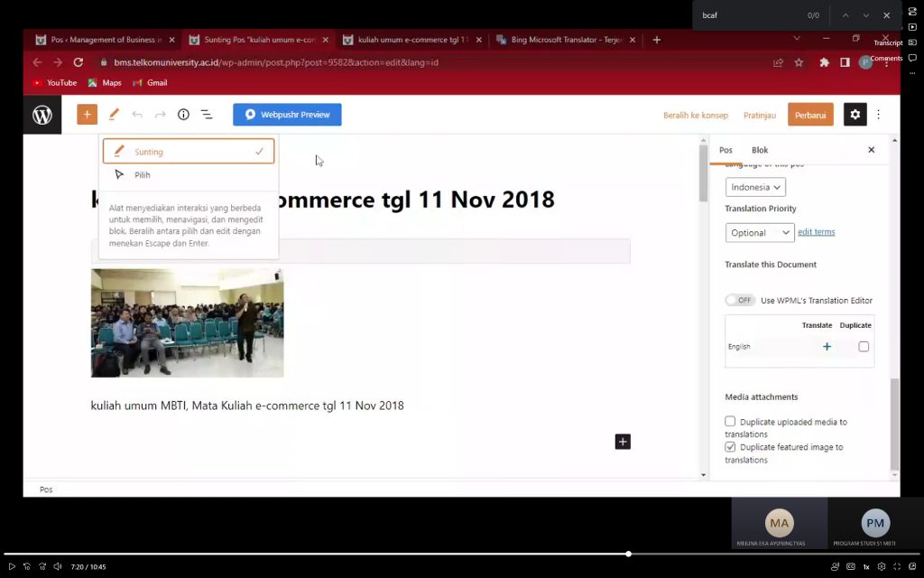924x578 pixels.
Task: Switch to the Blok sidebar tab
Action: click(760, 150)
